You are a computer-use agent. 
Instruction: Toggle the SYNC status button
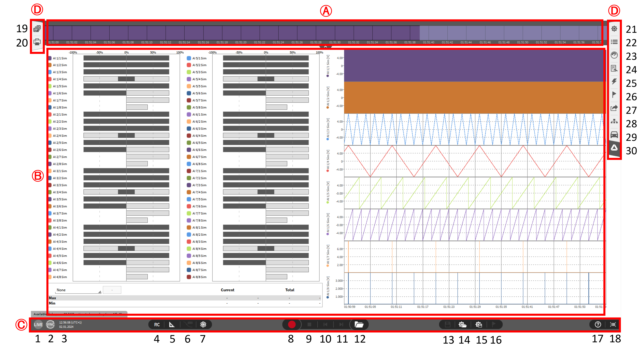tap(50, 325)
